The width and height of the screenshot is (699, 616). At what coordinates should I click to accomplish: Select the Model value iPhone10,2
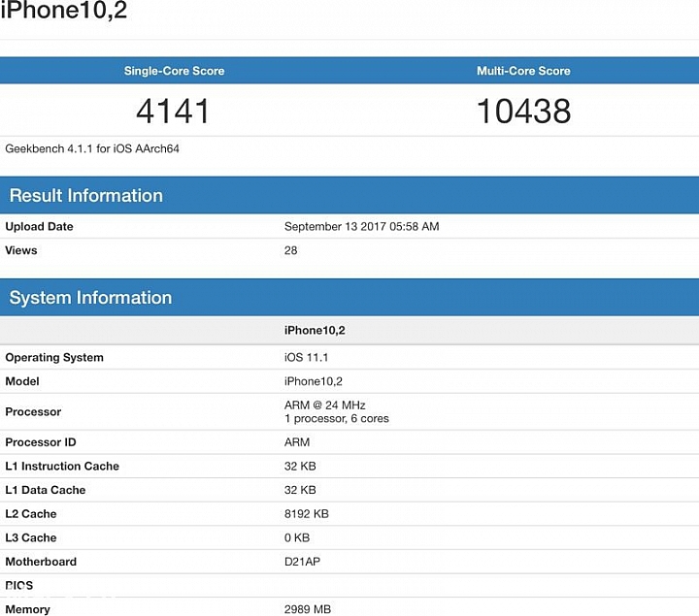(314, 381)
